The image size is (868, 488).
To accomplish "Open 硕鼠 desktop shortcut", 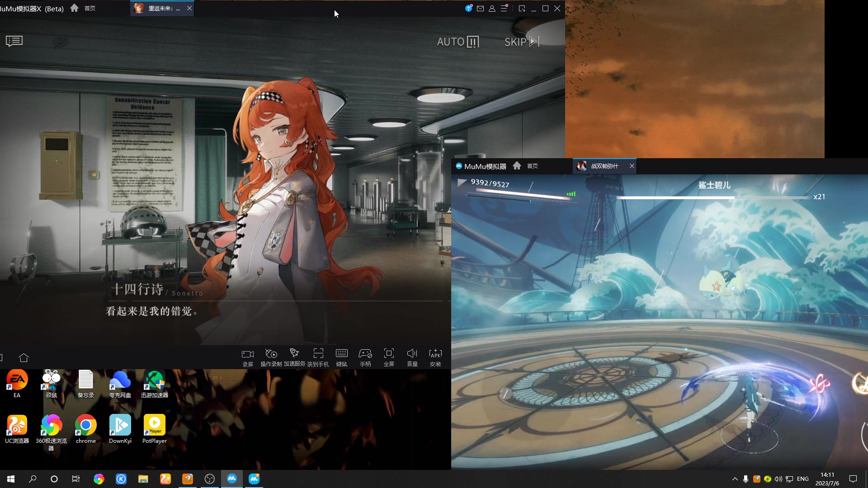I will (x=52, y=384).
